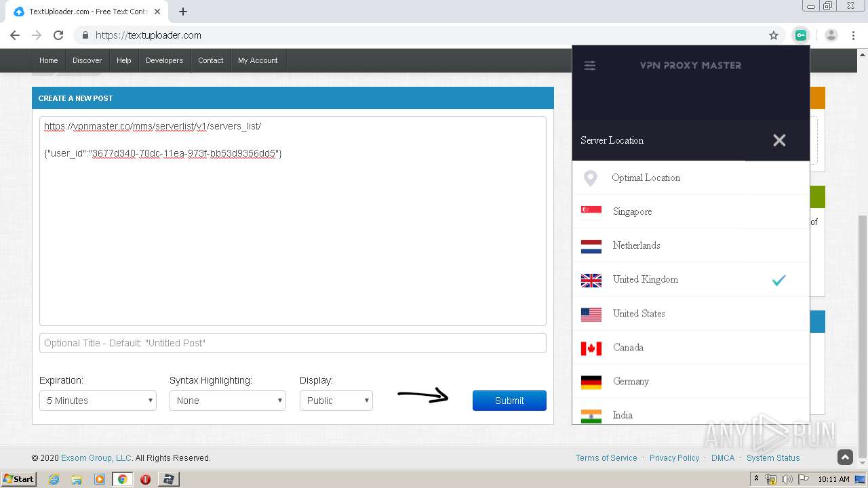Image resolution: width=868 pixels, height=488 pixels.
Task: Open DMCA footer link
Action: [x=723, y=458]
